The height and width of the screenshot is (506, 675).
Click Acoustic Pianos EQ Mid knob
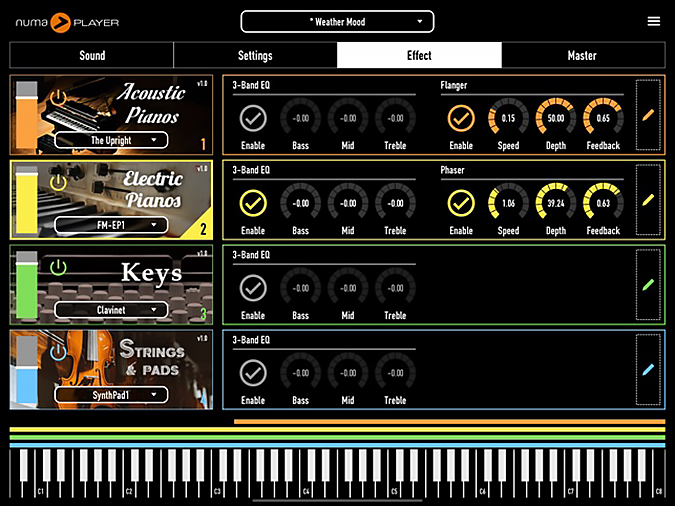click(x=348, y=118)
